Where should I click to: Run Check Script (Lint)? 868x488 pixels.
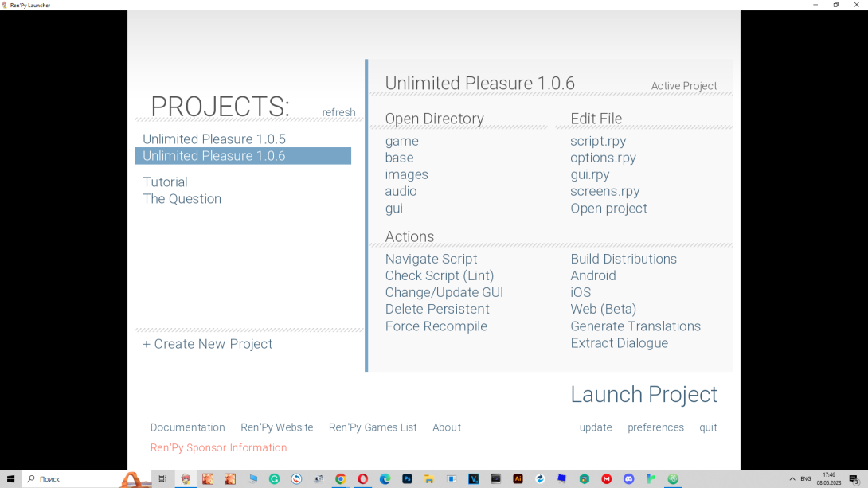pyautogui.click(x=440, y=275)
